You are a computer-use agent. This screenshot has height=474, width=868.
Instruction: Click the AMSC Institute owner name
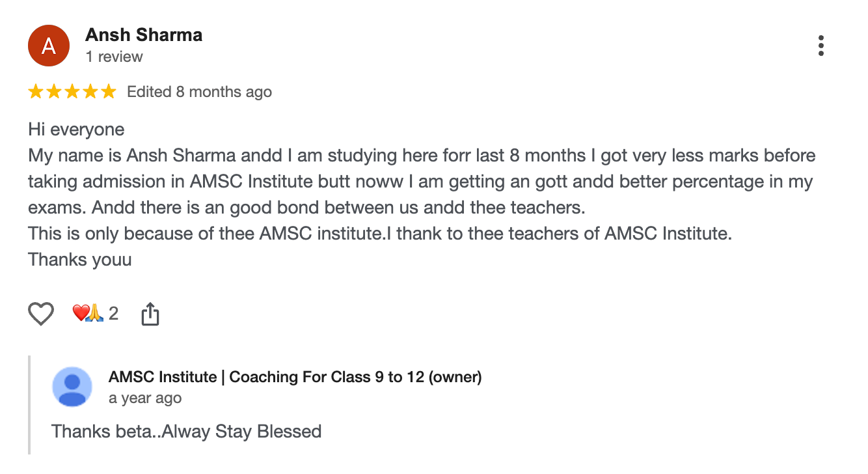pyautogui.click(x=295, y=377)
